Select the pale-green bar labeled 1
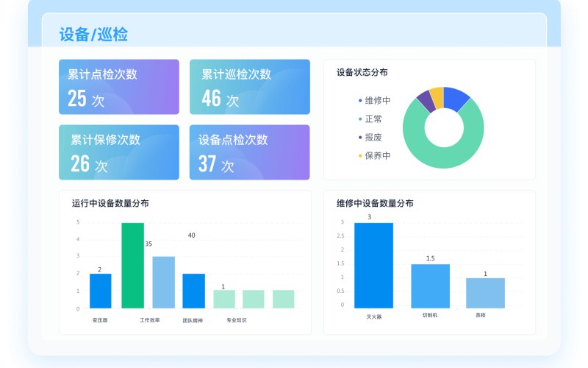 tap(224, 300)
